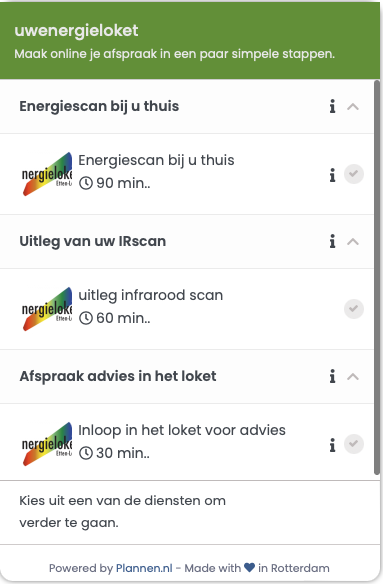Show info for 90 min Energiescan service

(x=332, y=175)
